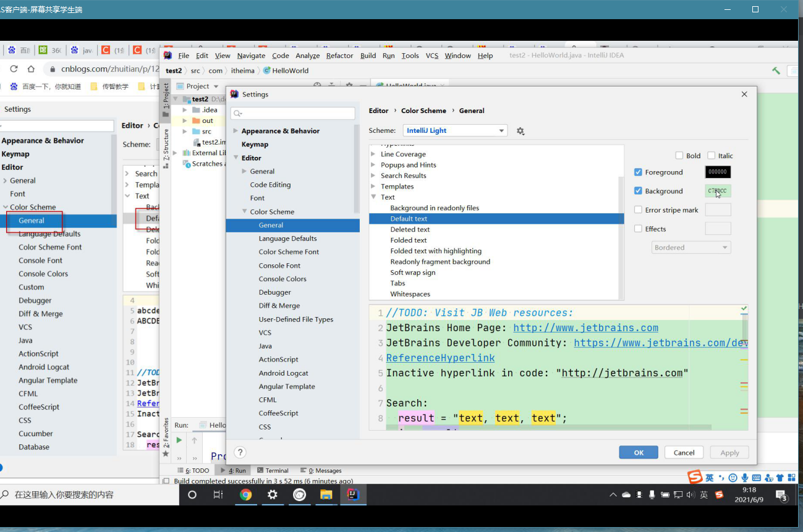Expand Appearance & Behavior in Settings tree

(236, 131)
